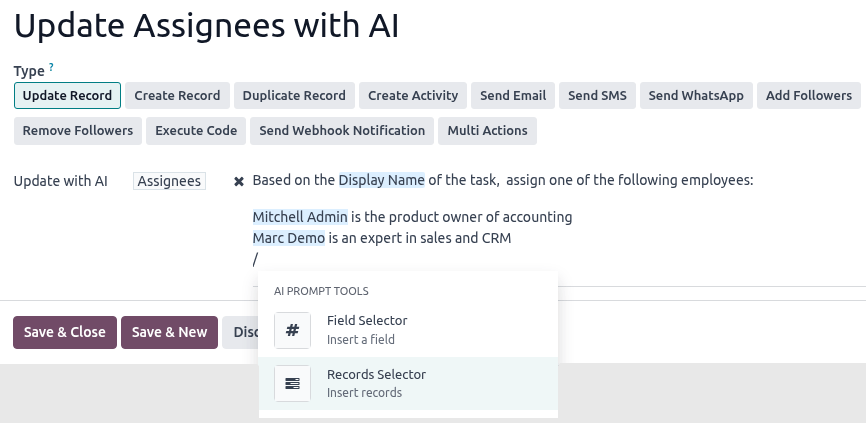Set type to Add Followers
Screen dimensions: 866x423
(x=808, y=96)
